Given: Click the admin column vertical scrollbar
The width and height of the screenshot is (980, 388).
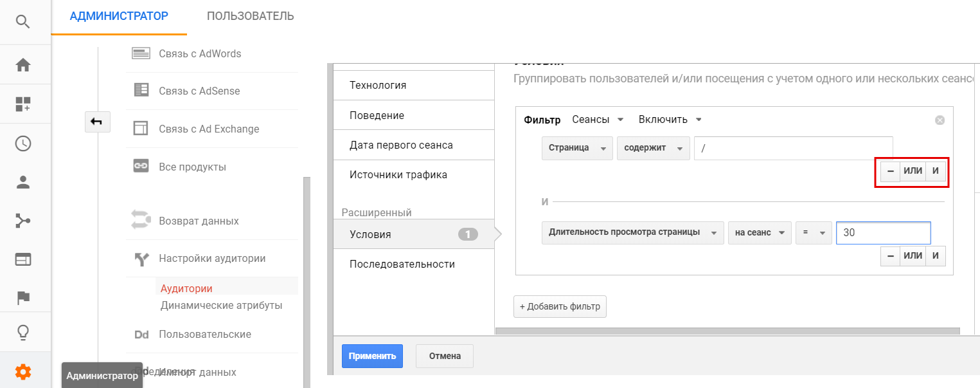Looking at the screenshot, I should 307,282.
